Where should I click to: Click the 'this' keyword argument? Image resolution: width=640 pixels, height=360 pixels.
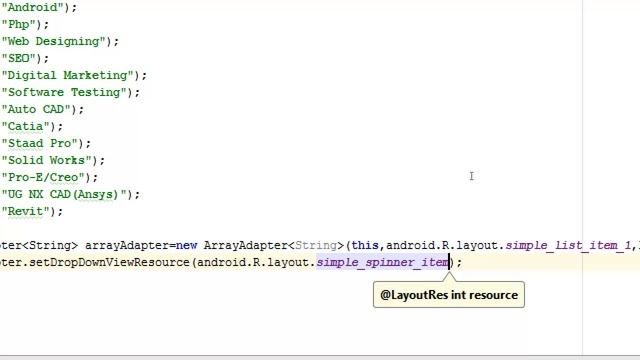365,245
